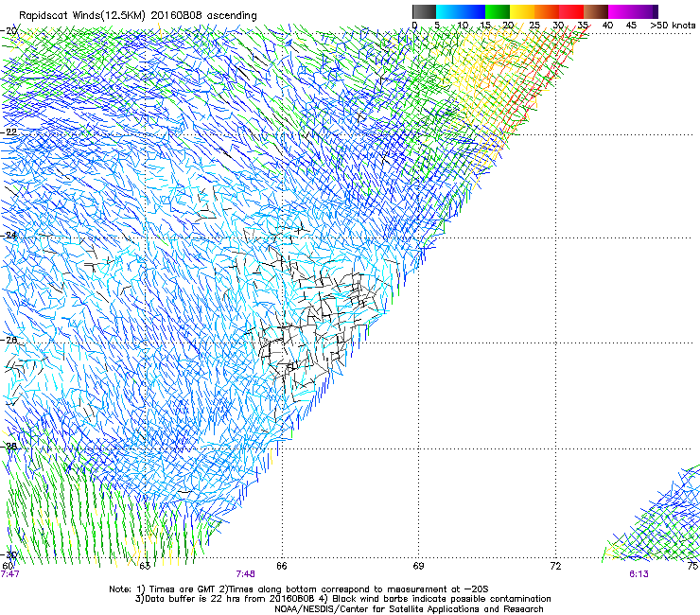
Task: Click the gray 0-5 knots legend swatch
Action: point(424,11)
